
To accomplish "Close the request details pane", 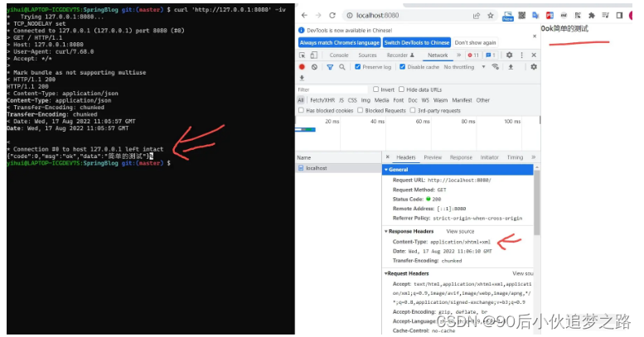I will [387, 156].
